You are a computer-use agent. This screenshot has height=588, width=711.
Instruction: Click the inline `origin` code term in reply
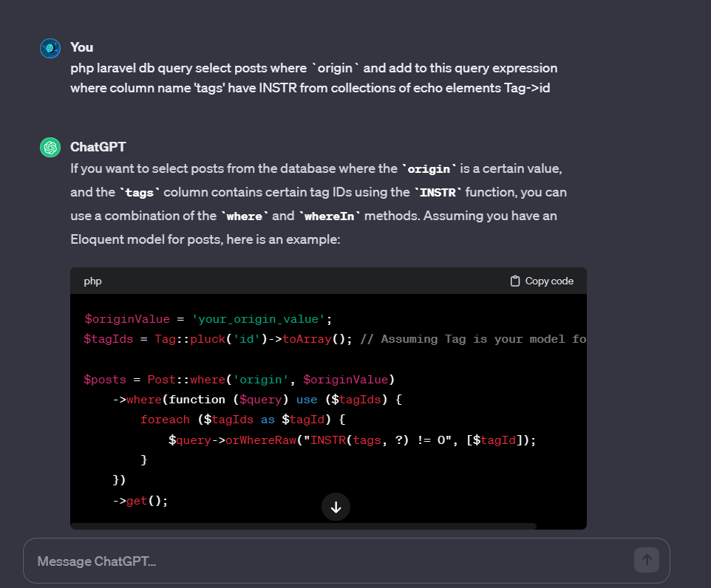[x=429, y=169]
